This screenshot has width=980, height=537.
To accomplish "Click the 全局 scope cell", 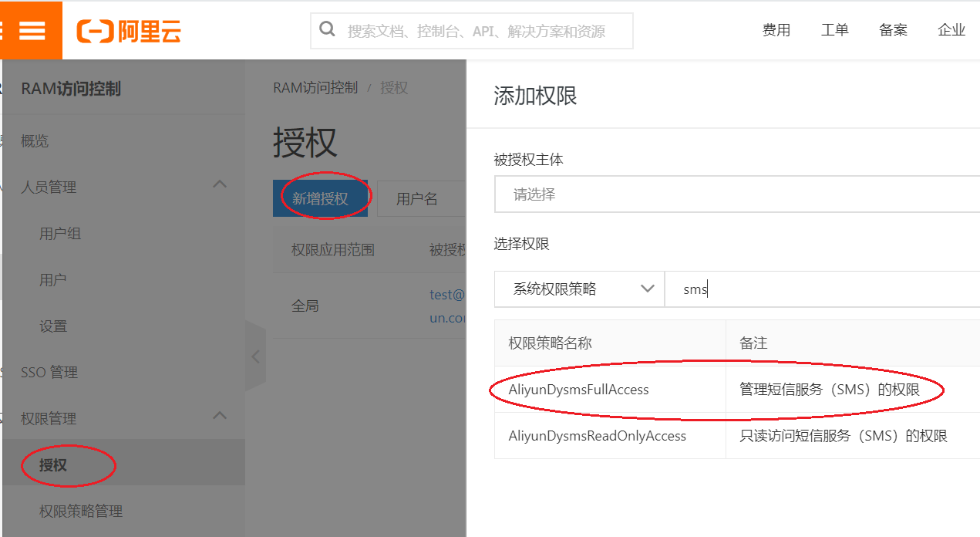I will (x=305, y=306).
